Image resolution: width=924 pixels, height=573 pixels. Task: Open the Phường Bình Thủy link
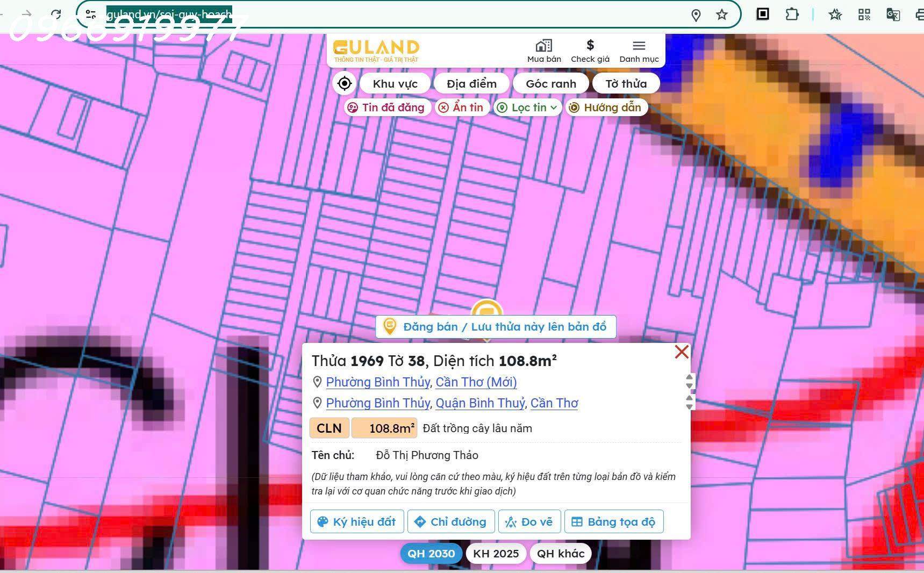pos(377,382)
